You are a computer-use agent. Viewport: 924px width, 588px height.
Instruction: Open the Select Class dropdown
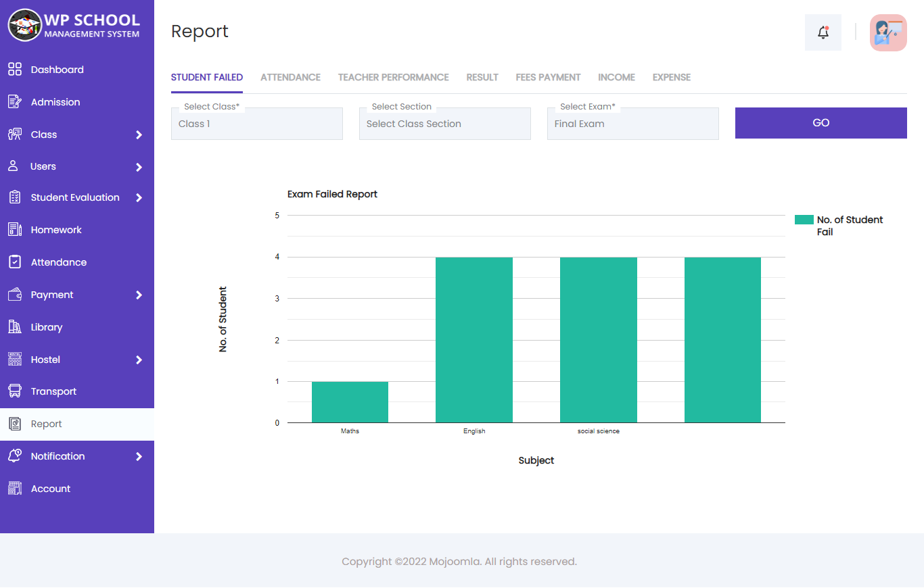click(x=257, y=124)
